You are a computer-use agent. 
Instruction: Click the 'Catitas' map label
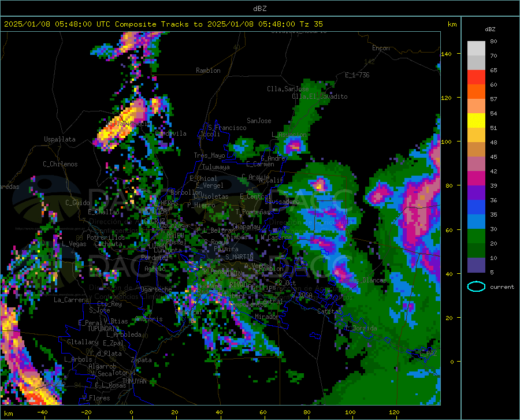click(x=330, y=311)
